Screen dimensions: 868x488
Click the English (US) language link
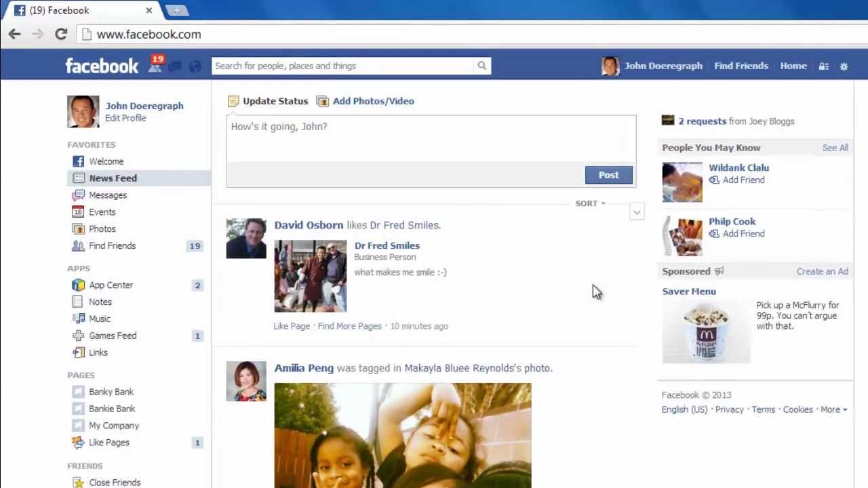pos(684,409)
